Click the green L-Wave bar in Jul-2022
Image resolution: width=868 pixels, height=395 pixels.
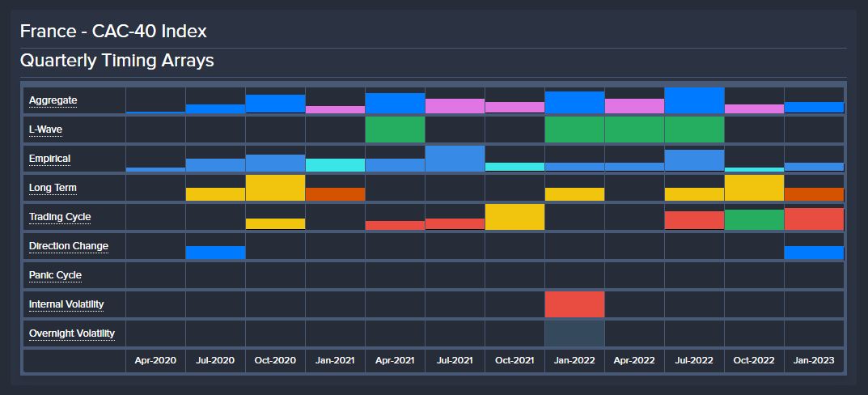point(694,129)
